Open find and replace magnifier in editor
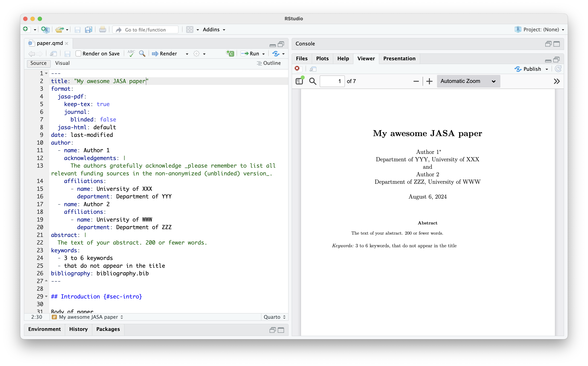 pyautogui.click(x=142, y=54)
